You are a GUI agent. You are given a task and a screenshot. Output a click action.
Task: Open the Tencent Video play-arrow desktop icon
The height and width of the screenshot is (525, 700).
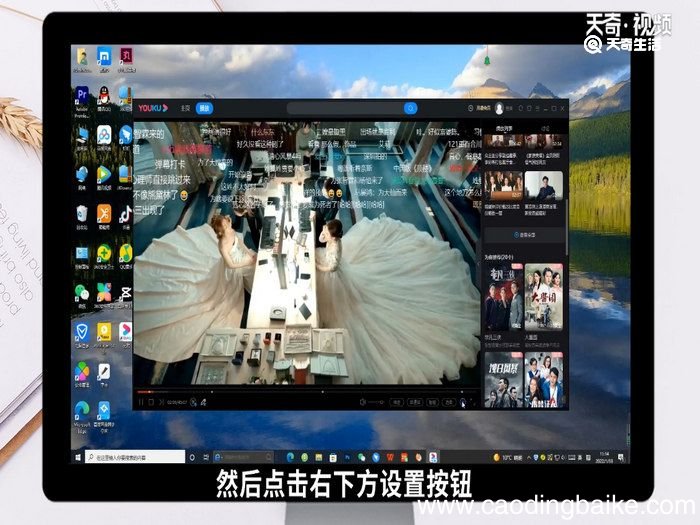104,175
